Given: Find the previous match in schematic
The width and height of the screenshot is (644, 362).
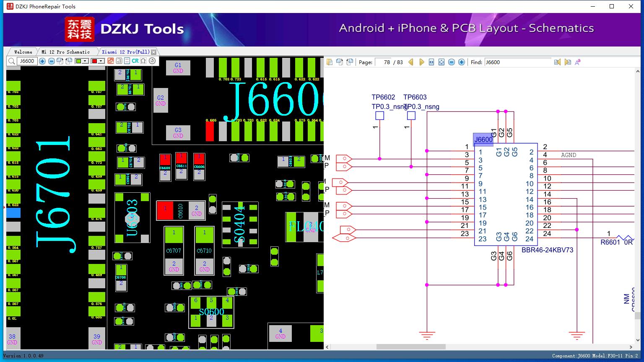Looking at the screenshot, I should 557,62.
